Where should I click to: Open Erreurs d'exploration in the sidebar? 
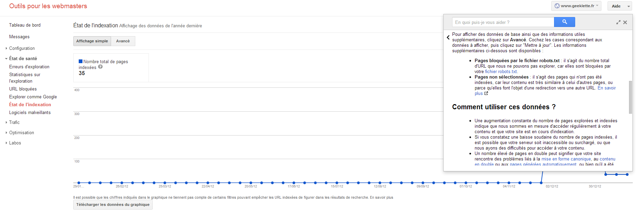[29, 67]
